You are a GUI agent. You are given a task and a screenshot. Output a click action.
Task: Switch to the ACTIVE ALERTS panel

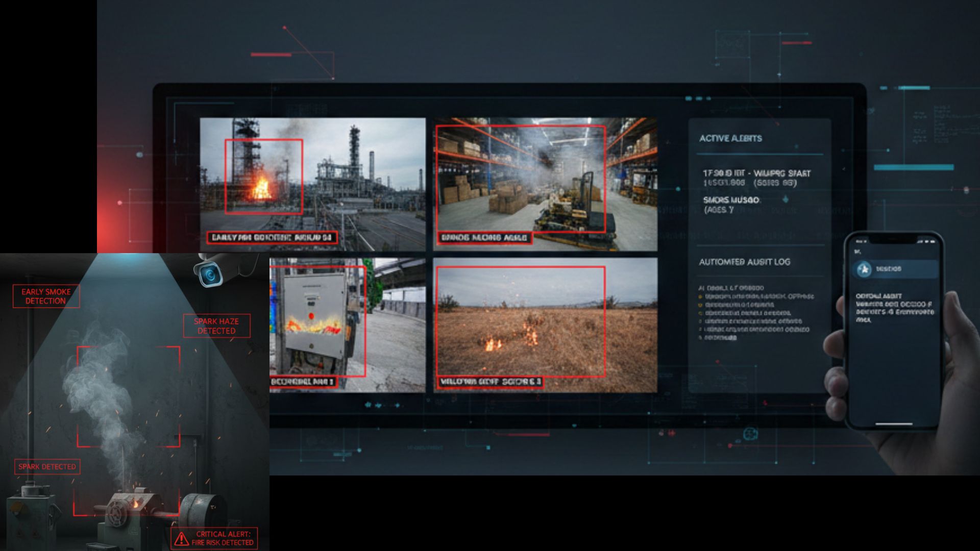click(731, 138)
